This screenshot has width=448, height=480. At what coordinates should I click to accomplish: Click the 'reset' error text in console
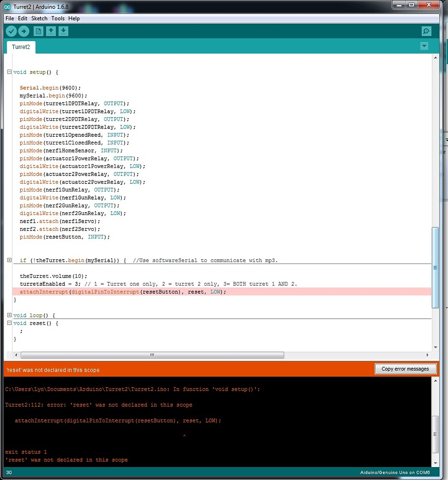click(66, 460)
